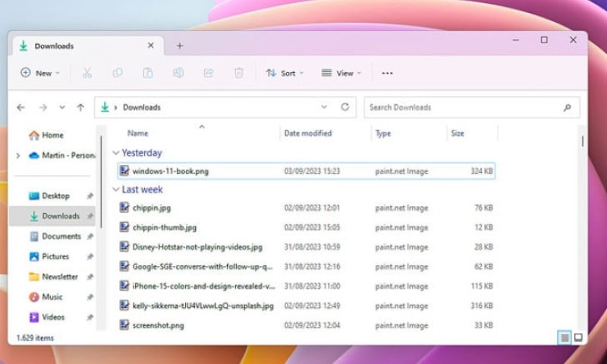Screen dimensions: 607x364
Task: Click the 1,629 items status text
Action: [x=35, y=338]
